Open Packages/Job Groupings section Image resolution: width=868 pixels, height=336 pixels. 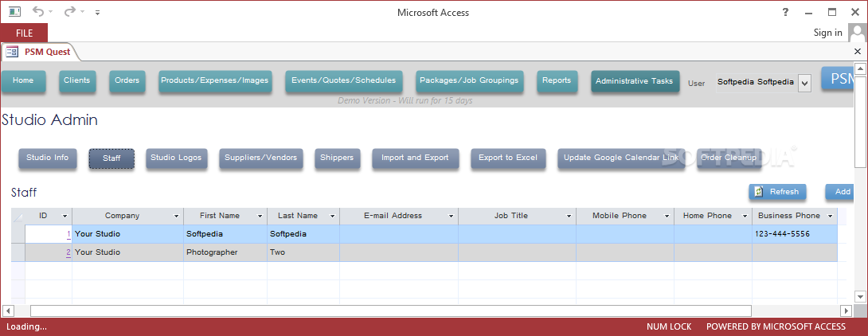point(469,80)
